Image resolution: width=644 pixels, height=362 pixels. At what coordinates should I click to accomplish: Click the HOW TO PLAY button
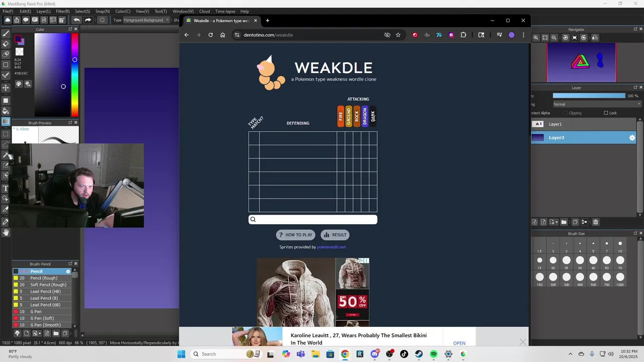295,235
